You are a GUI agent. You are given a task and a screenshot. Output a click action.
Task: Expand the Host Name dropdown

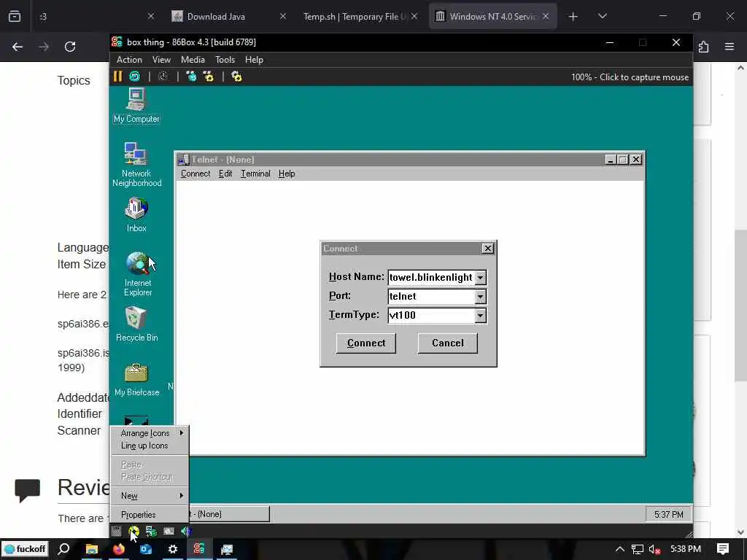(480, 278)
